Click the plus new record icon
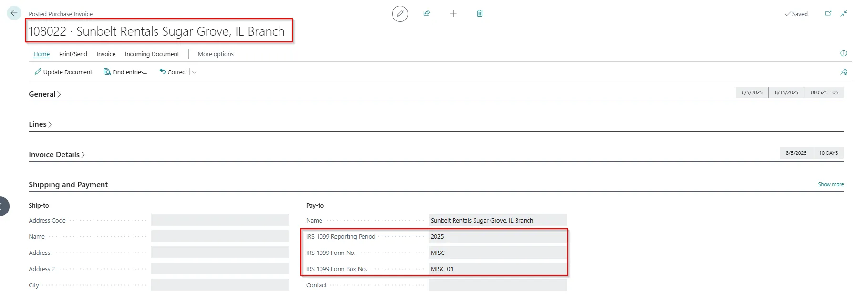The width and height of the screenshot is (868, 294). [453, 13]
